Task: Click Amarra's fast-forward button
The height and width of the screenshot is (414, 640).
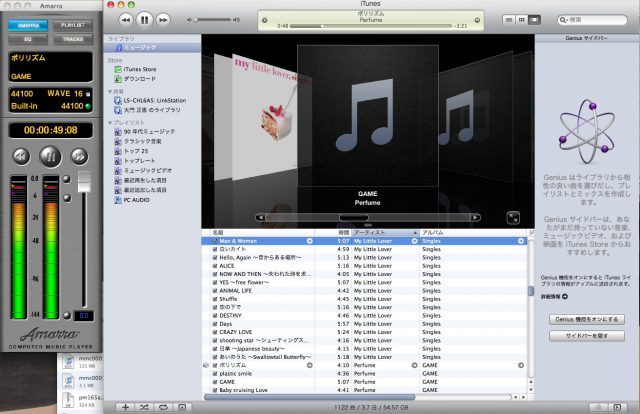Action: coord(79,156)
